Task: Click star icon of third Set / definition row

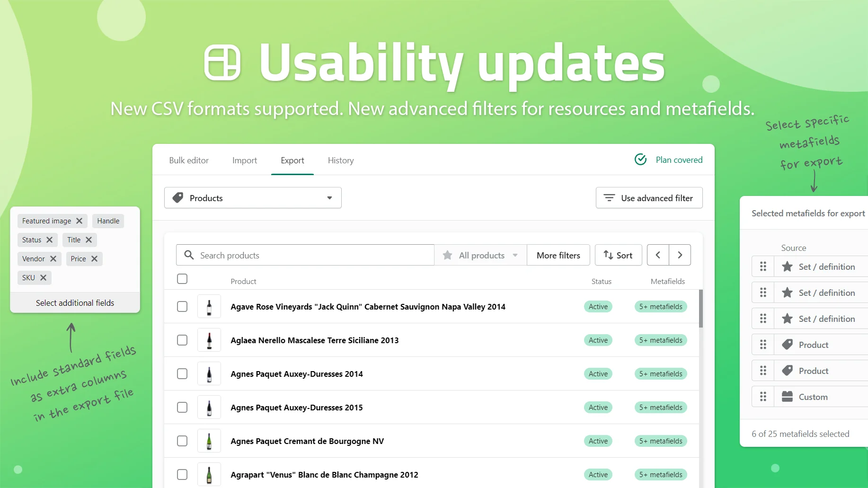Action: (787, 319)
